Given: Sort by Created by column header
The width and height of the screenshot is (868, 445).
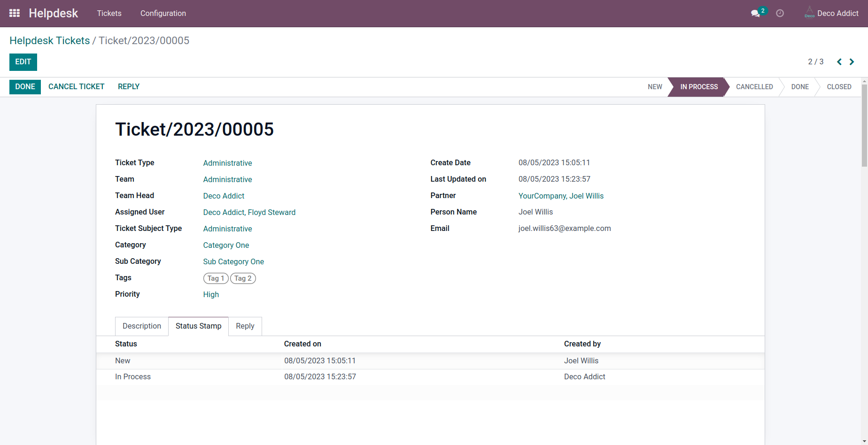Looking at the screenshot, I should click(582, 344).
